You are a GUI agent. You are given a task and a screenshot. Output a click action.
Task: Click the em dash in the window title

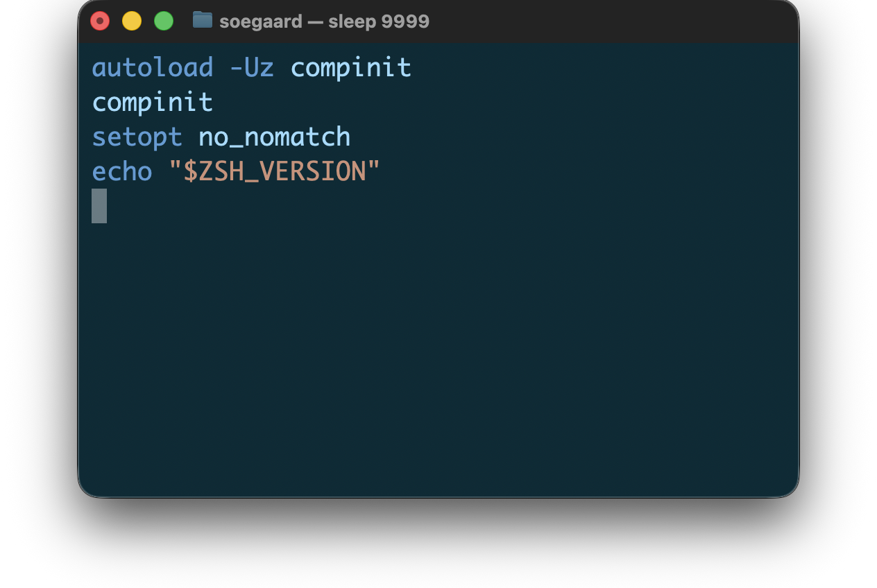(x=316, y=21)
